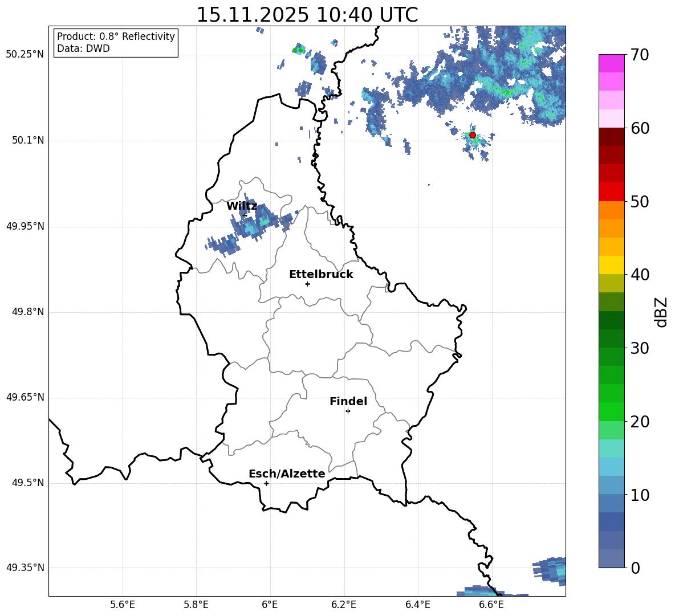Screen dimensions: 675x616
Task: Select the Findel city label
Action: point(348,401)
